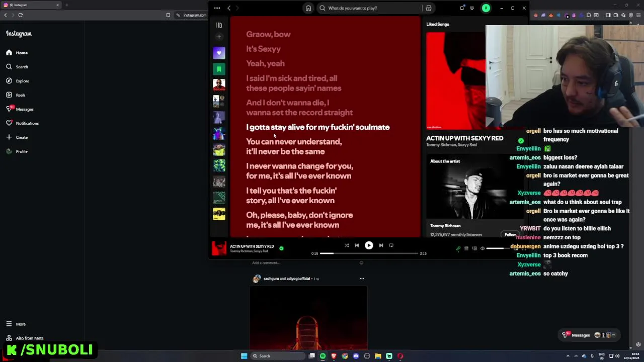The height and width of the screenshot is (362, 644).
Task: Open Spotify notifications bell
Action: pyautogui.click(x=462, y=8)
